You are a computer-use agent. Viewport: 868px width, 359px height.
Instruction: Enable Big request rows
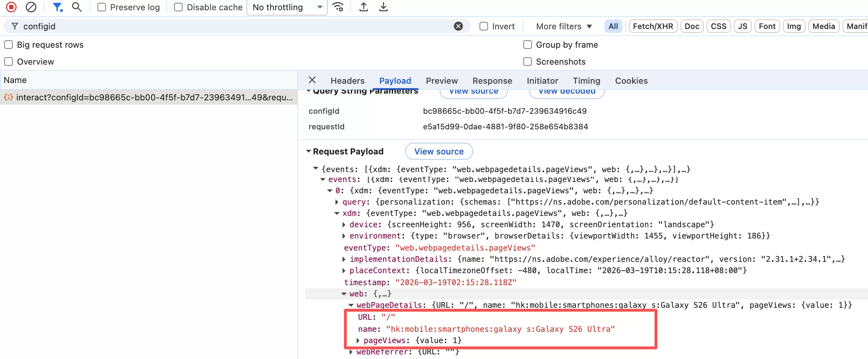coord(8,45)
